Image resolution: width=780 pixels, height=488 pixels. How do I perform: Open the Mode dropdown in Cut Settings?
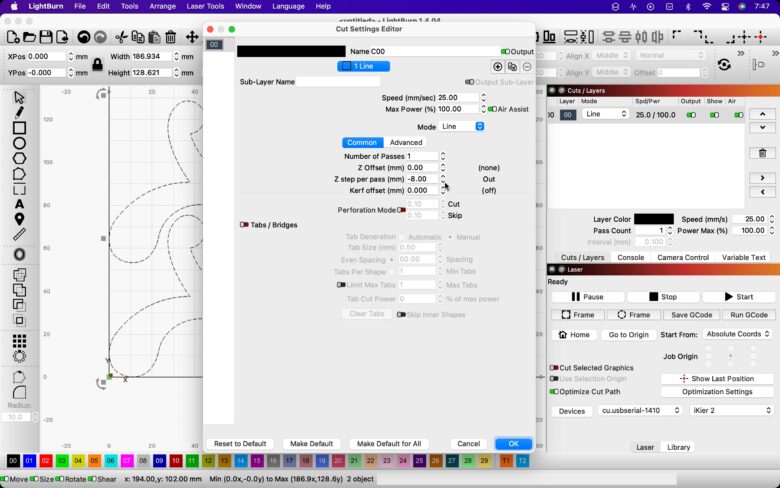(463, 127)
